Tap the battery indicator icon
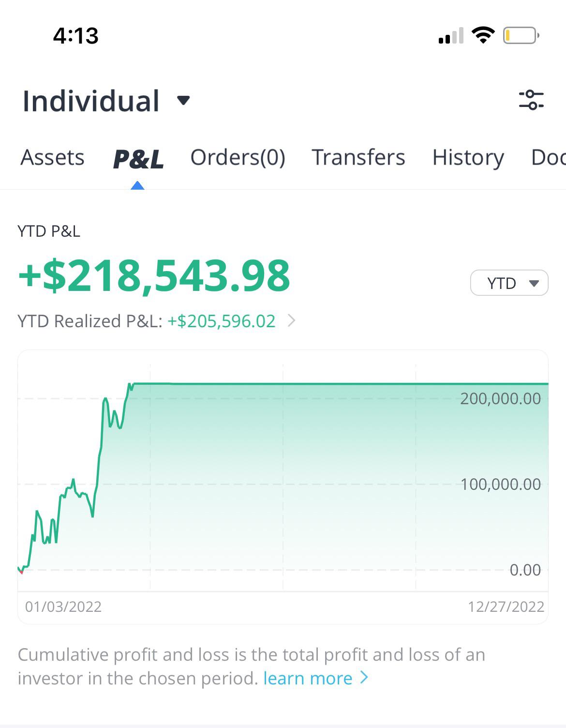The width and height of the screenshot is (566, 728). pos(521,35)
